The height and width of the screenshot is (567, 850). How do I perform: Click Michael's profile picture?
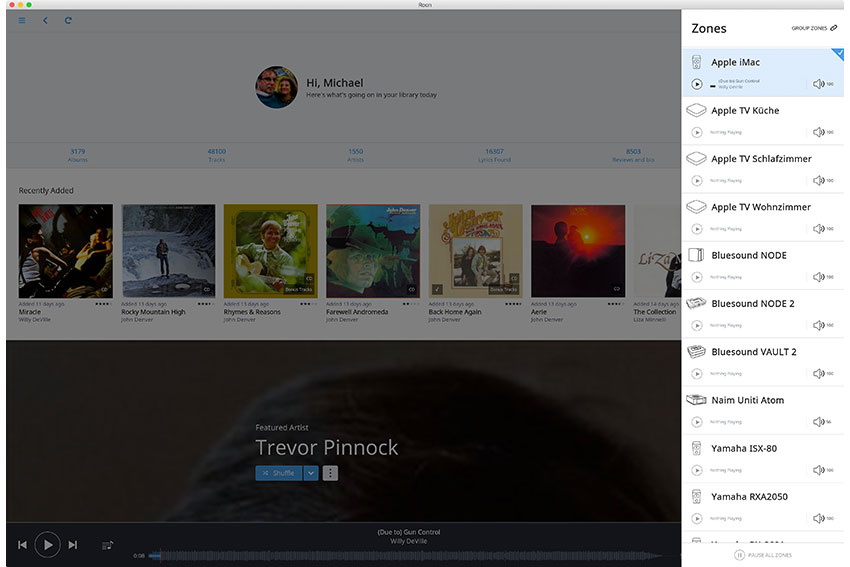click(276, 87)
